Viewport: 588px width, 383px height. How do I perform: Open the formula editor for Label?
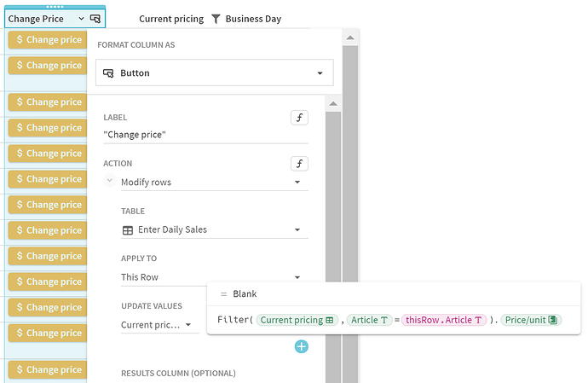[x=299, y=118]
